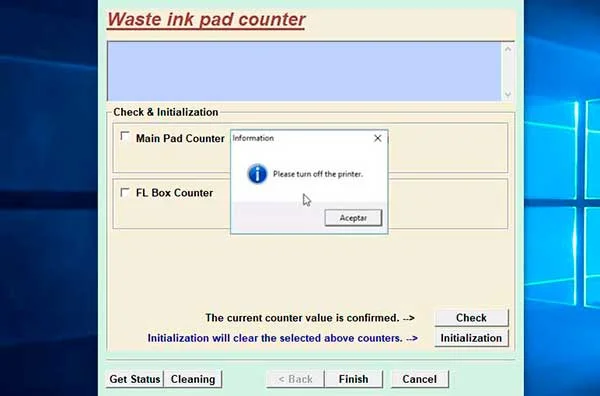Click the 'FL Box Counter' label
600x396 pixels.
coord(174,192)
